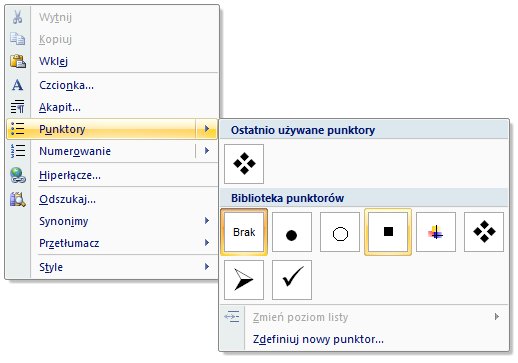Select Brak to remove bullets
The image size is (518, 363).
tap(244, 232)
